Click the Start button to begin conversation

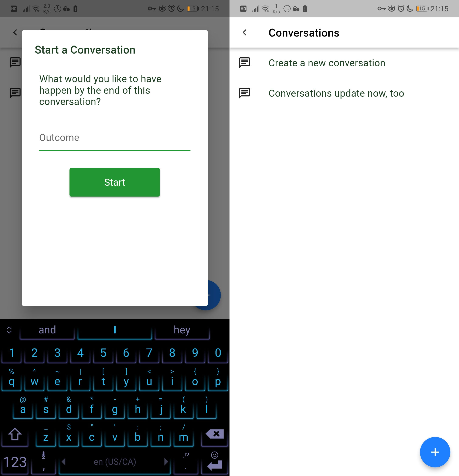coord(115,182)
